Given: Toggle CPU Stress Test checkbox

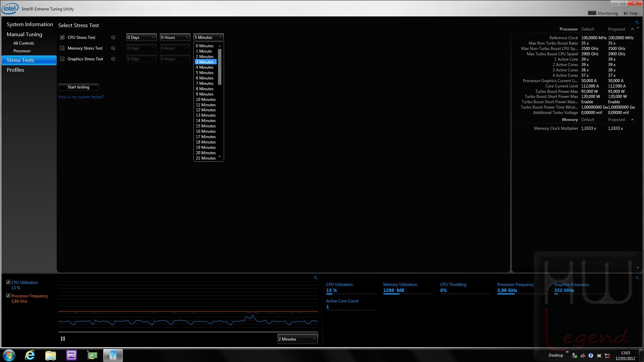Looking at the screenshot, I should pyautogui.click(x=62, y=38).
